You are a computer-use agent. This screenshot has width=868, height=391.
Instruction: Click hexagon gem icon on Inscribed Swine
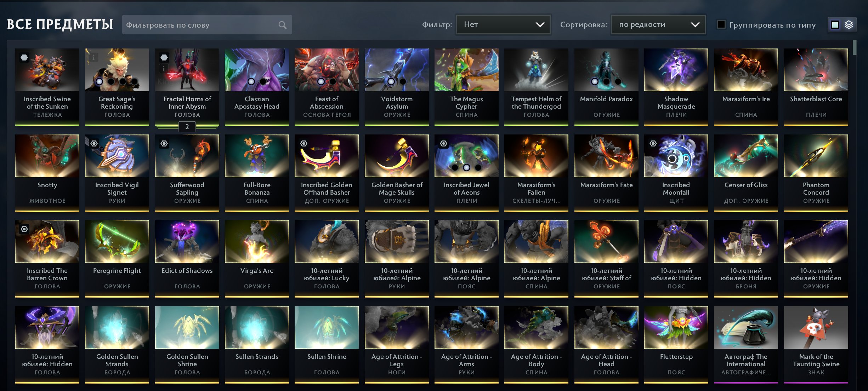[x=24, y=57]
